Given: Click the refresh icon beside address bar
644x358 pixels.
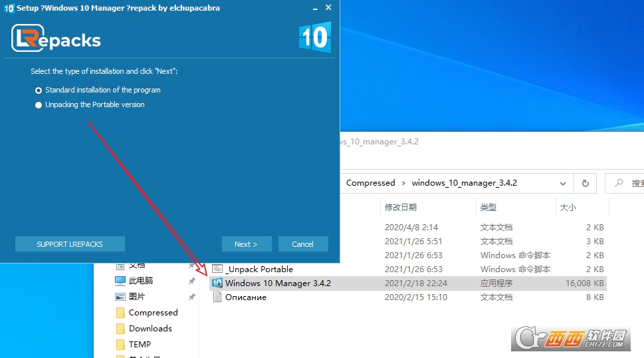Looking at the screenshot, I should pos(585,183).
